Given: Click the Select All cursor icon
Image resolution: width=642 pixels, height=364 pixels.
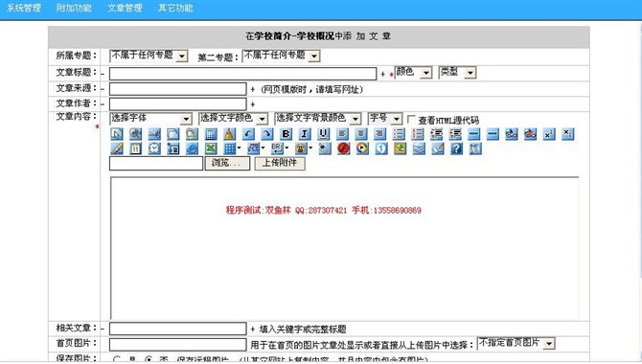Looking at the screenshot, I should coord(117,134).
